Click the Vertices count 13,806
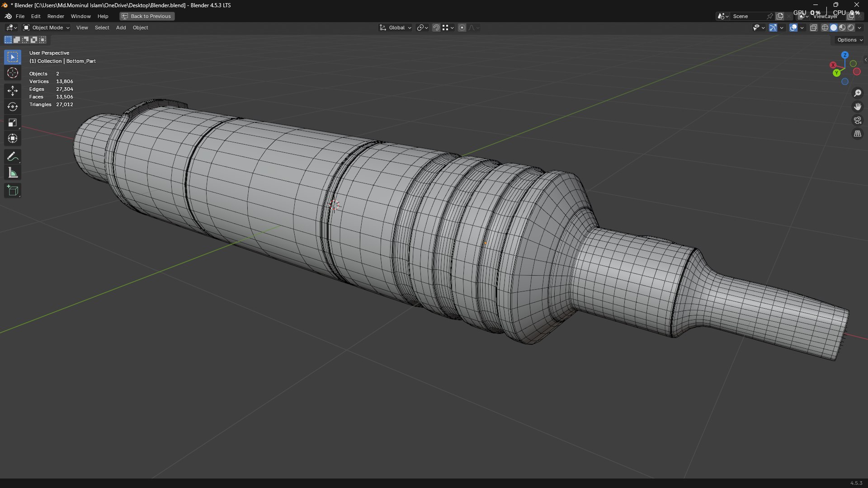 (x=64, y=81)
